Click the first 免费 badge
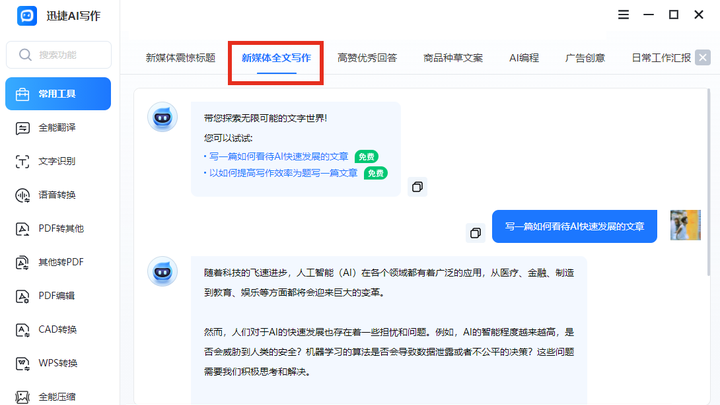 [366, 157]
